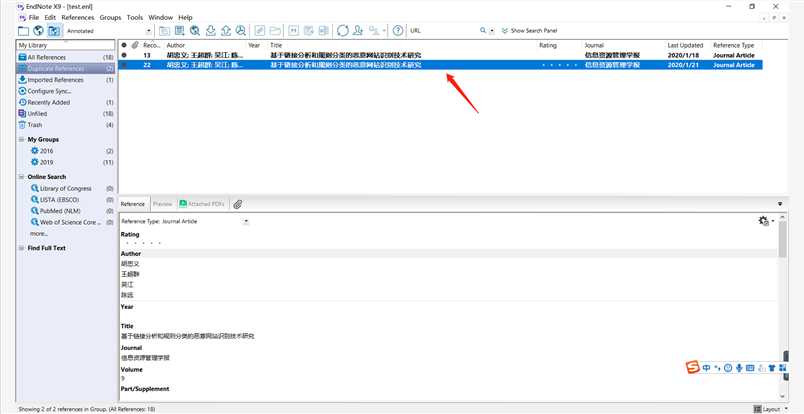The width and height of the screenshot is (804, 414).
Task: Open the Trash group
Action: [66, 125]
